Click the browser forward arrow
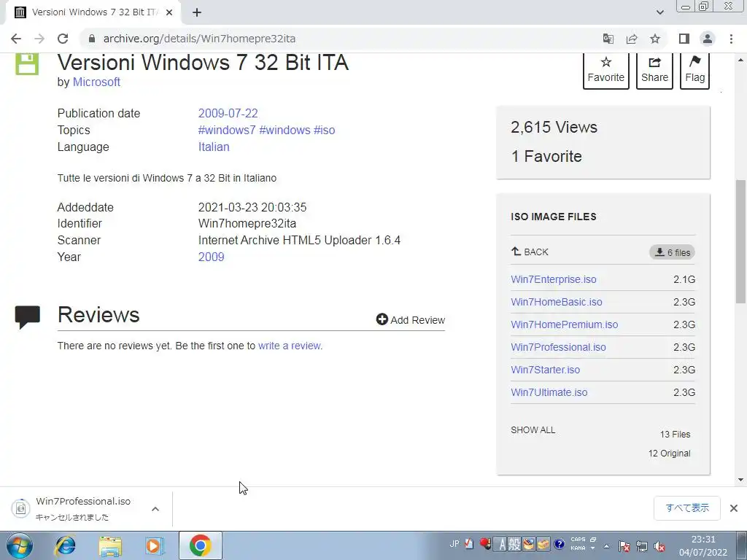 coord(39,39)
